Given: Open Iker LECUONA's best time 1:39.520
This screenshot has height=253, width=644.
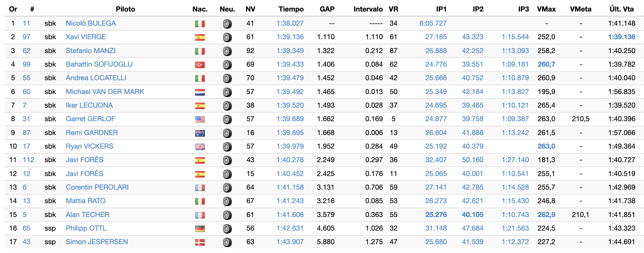Looking at the screenshot, I should coord(290,105).
